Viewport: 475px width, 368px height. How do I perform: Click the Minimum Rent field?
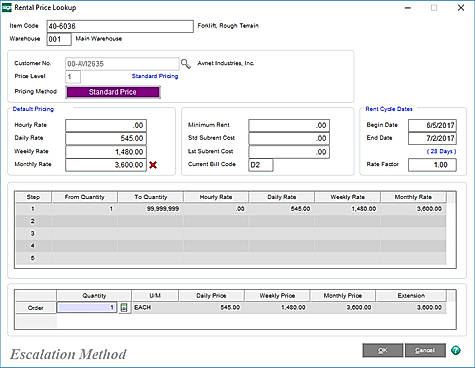pos(289,125)
